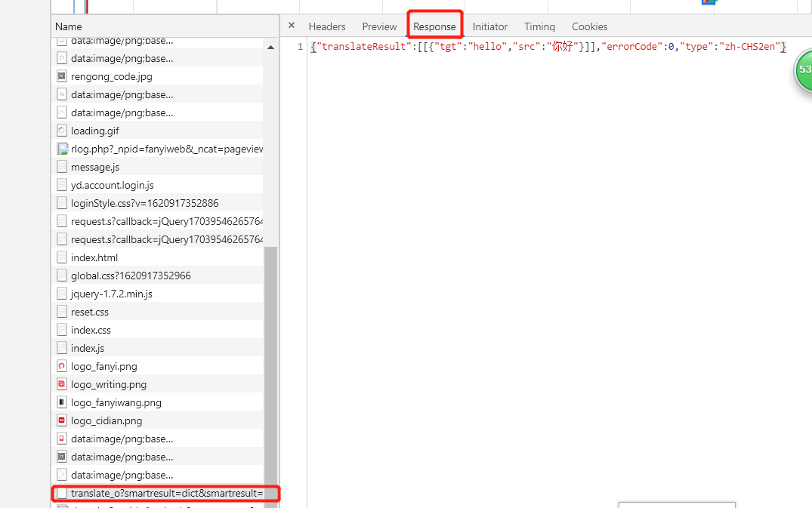The height and width of the screenshot is (508, 812).
Task: Click the yd.account.login.js file icon
Action: coord(62,185)
